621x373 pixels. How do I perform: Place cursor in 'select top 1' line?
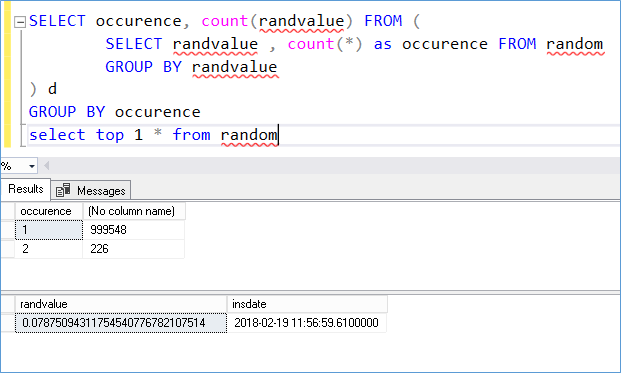(x=154, y=135)
